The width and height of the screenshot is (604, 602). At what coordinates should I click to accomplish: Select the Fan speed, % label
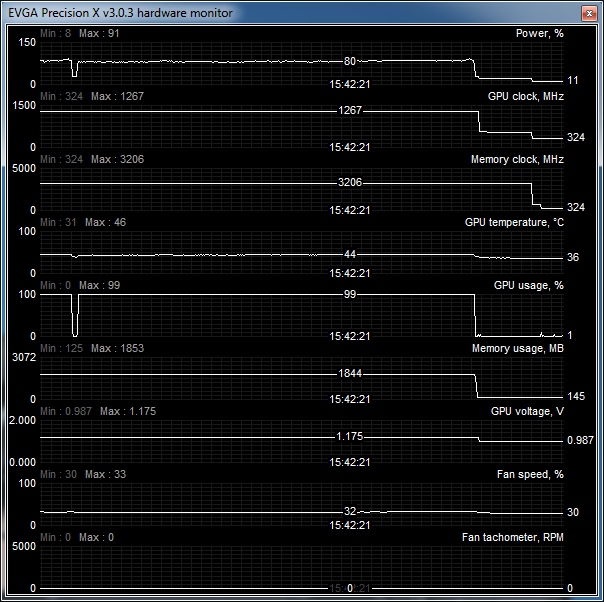point(530,474)
